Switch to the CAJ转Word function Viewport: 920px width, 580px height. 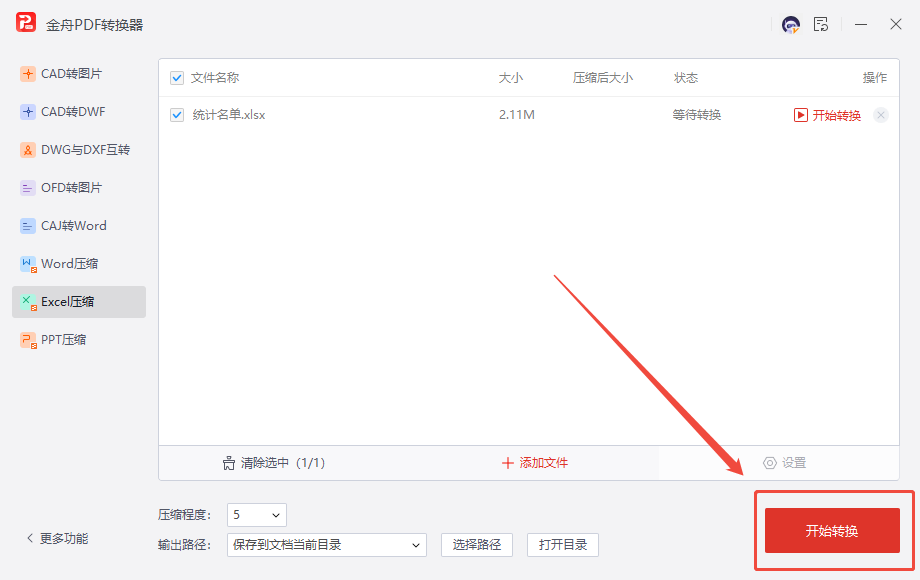coord(79,226)
